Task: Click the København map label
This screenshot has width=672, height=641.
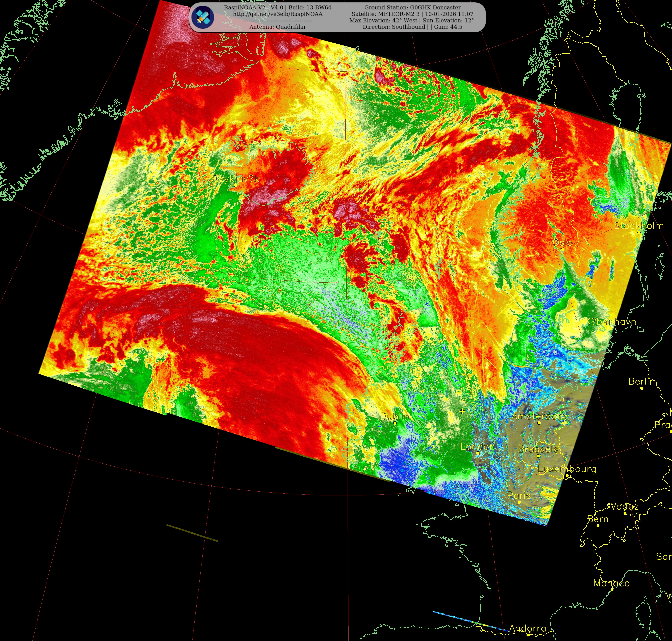Action: click(610, 322)
